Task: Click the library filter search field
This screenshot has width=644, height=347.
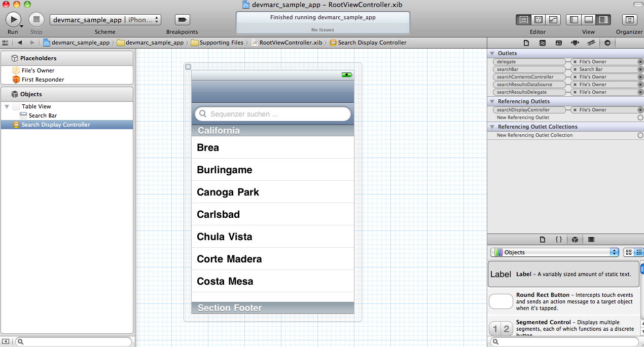Action: click(x=563, y=341)
